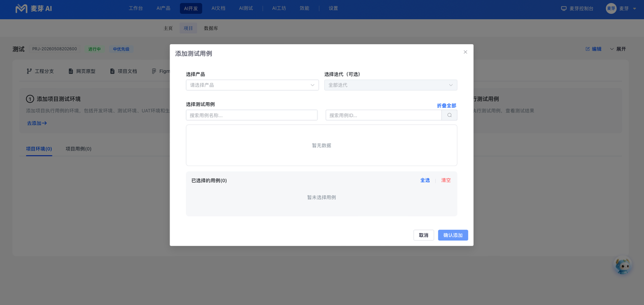This screenshot has width=644, height=305.
Task: Open the 效能 menu
Action: point(304,9)
